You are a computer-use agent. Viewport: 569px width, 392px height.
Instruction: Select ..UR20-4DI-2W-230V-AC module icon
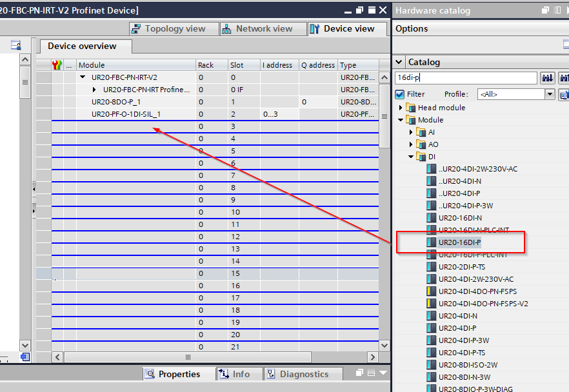pos(431,169)
